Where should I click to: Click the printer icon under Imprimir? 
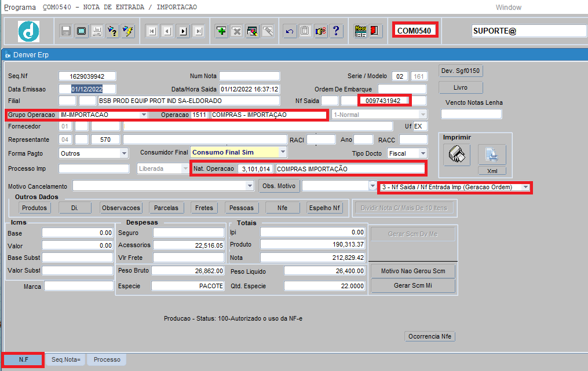tap(456, 155)
